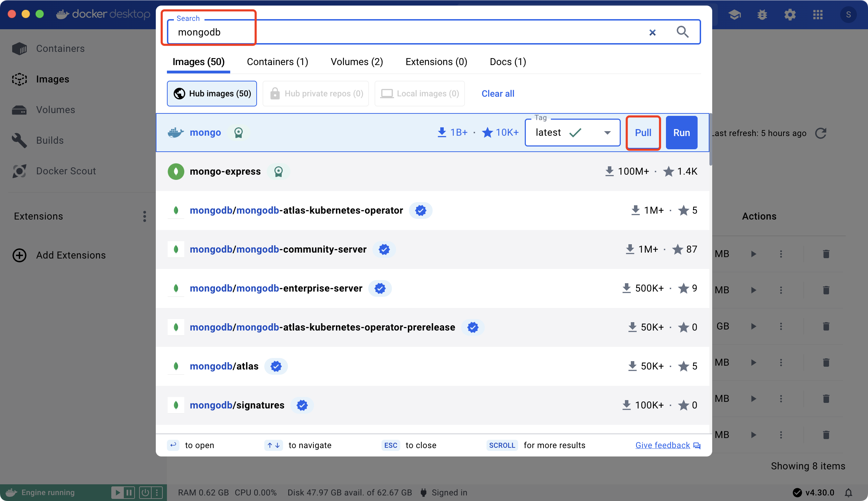Toggle the Hub images (50) filter
This screenshot has height=501, width=868.
pos(212,94)
